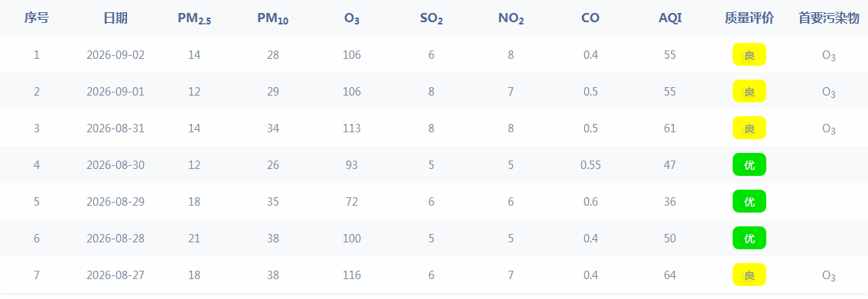Select the date cell 2026-09-01
This screenshot has width=868, height=299.
click(115, 91)
